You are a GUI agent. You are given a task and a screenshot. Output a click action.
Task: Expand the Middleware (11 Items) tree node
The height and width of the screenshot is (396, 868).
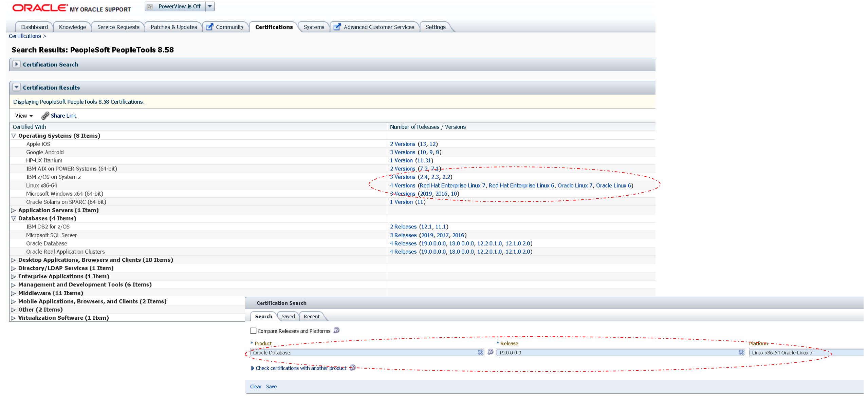click(x=14, y=293)
